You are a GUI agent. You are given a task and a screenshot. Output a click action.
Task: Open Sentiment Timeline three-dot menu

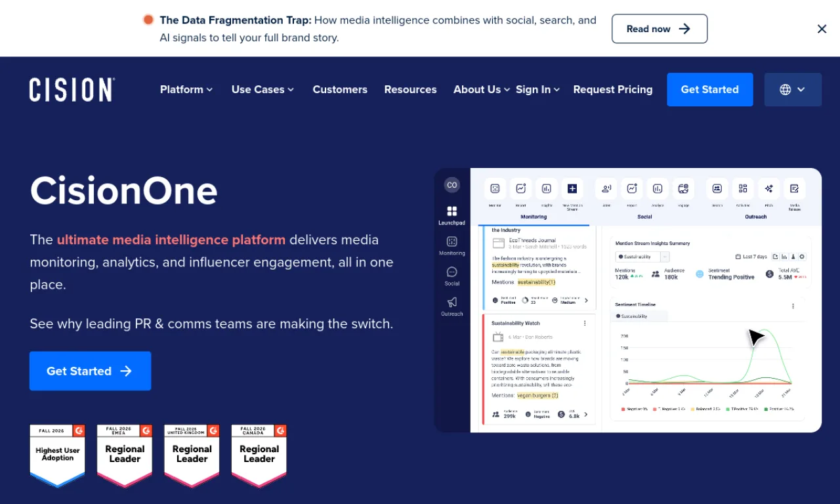click(793, 306)
